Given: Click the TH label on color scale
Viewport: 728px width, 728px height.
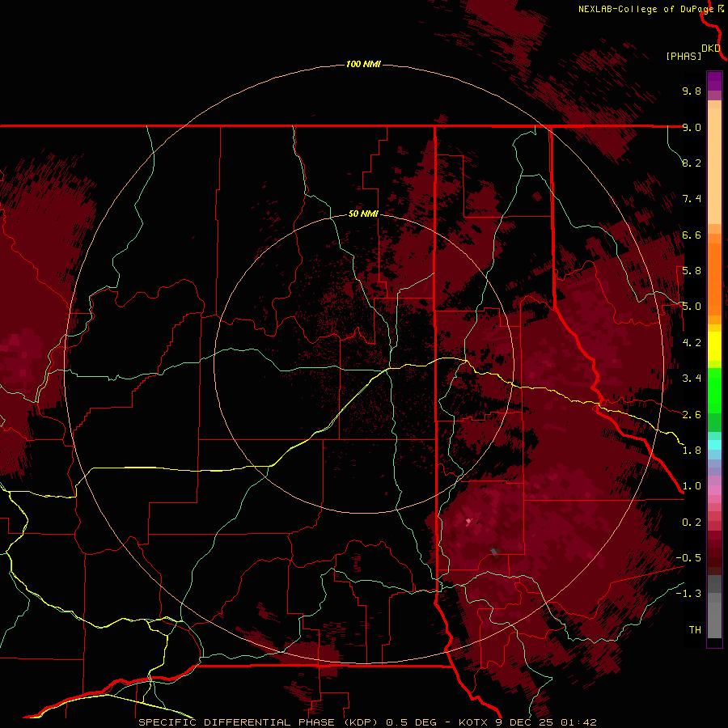Looking at the screenshot, I should point(695,630).
